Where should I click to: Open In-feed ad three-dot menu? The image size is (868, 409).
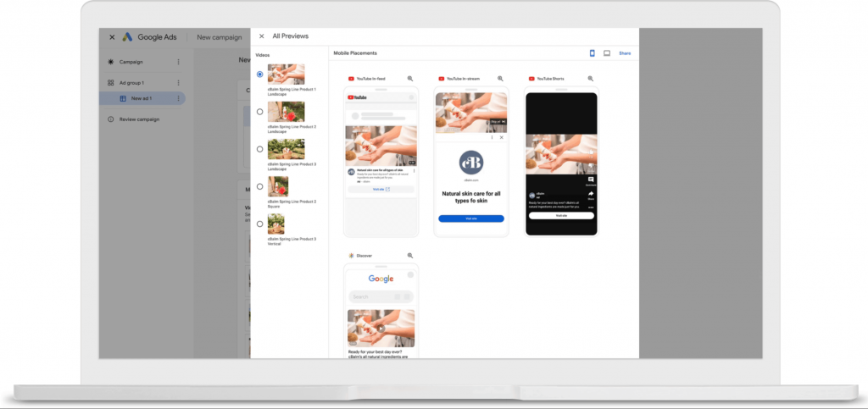(x=414, y=171)
